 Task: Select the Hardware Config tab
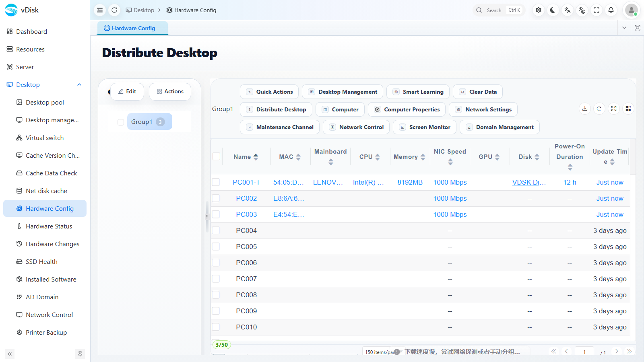tap(132, 28)
